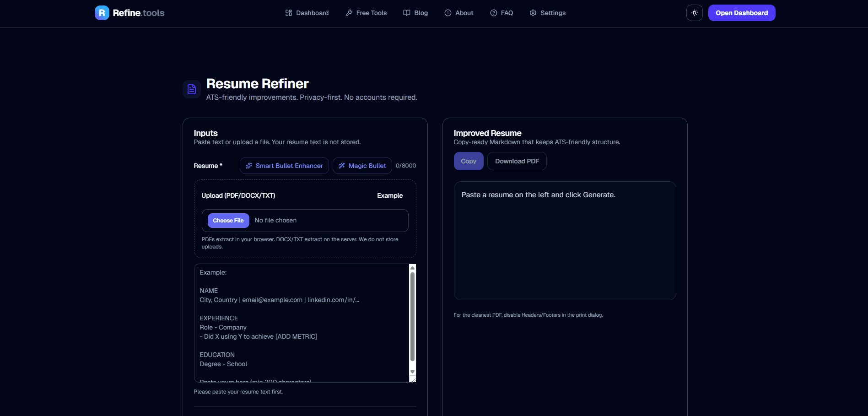This screenshot has width=868, height=416.
Task: Click the question mark icon next to FAQ
Action: coord(494,13)
